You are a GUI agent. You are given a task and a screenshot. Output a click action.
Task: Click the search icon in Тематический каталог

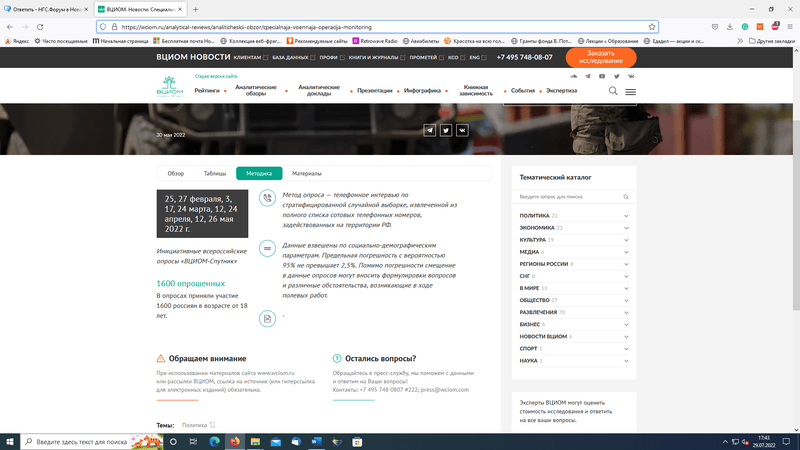coord(626,197)
